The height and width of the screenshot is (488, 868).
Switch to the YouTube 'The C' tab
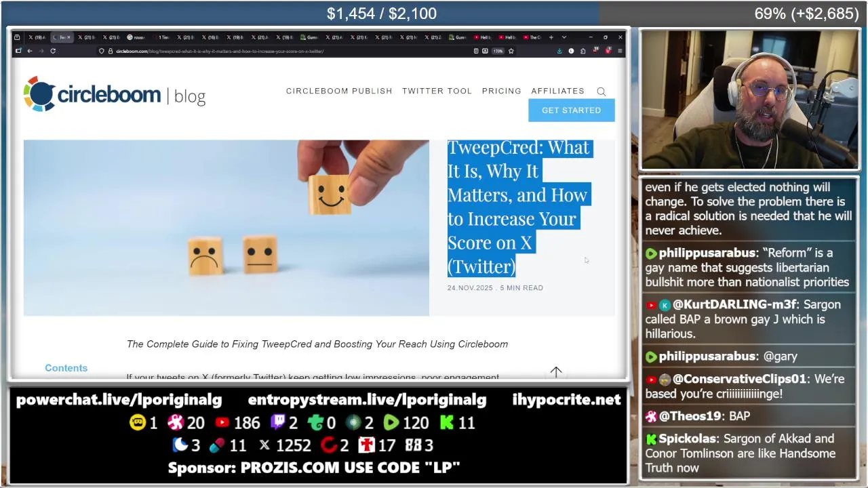[x=532, y=37]
